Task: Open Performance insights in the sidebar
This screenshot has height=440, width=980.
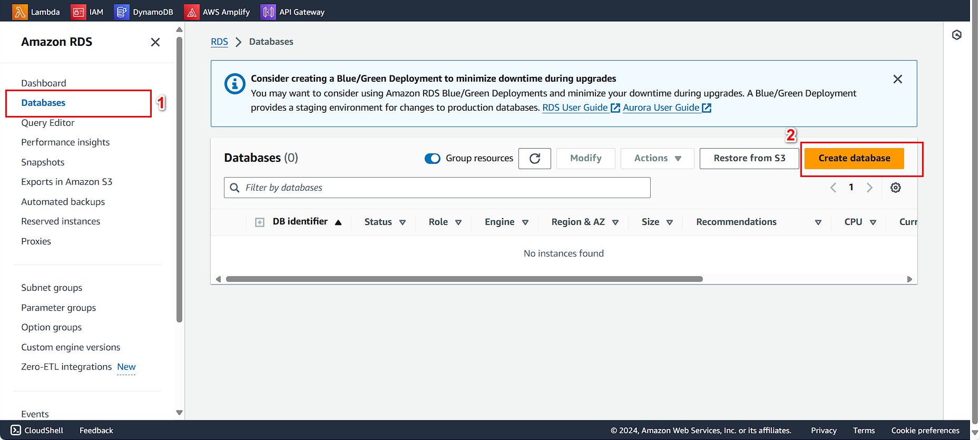Action: [x=65, y=142]
